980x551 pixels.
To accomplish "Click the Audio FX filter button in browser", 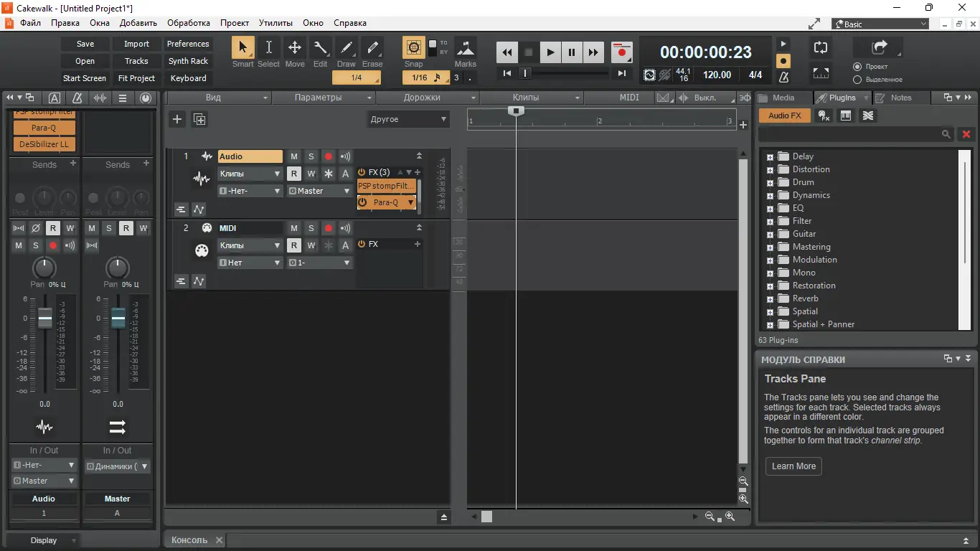I will tap(785, 116).
